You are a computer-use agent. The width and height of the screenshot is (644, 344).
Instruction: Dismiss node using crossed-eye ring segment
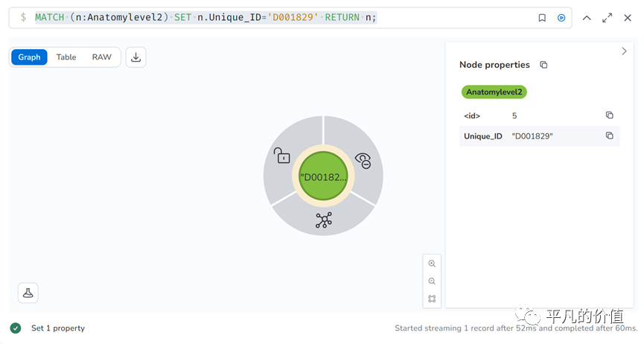pyautogui.click(x=363, y=159)
